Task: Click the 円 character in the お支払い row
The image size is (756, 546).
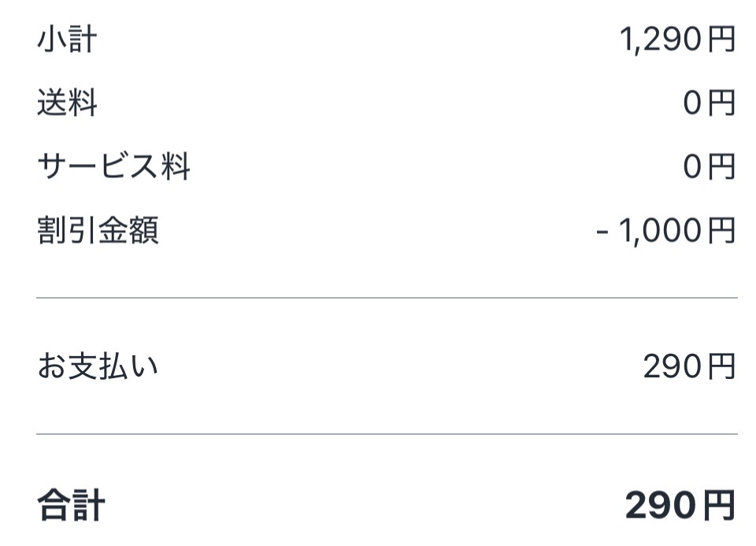Action: click(x=721, y=366)
